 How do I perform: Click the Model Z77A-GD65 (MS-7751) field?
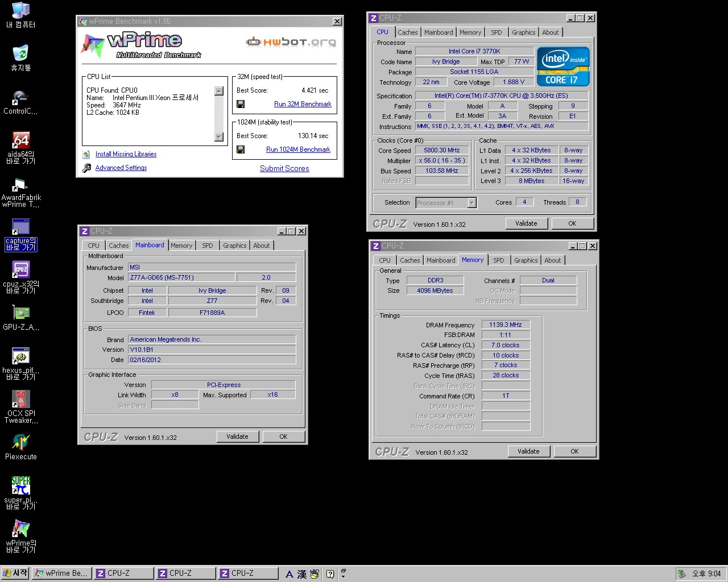182,277
